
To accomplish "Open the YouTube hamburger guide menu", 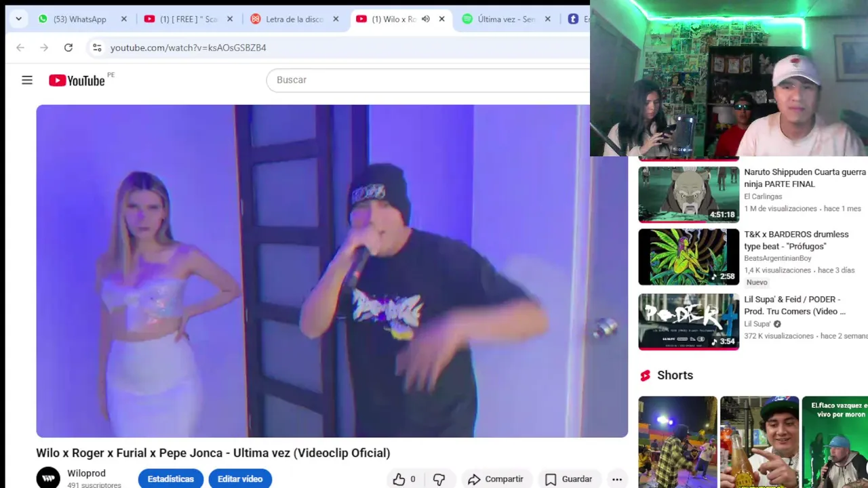I will [27, 80].
